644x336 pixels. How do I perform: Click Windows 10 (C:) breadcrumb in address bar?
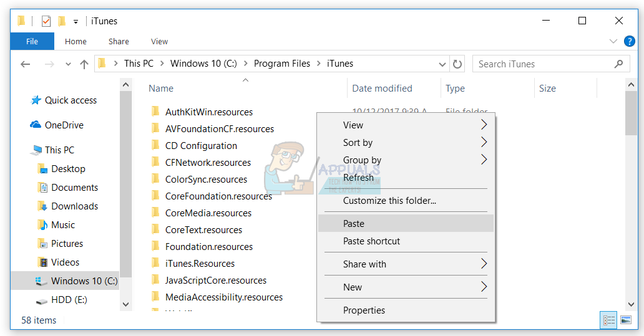203,64
